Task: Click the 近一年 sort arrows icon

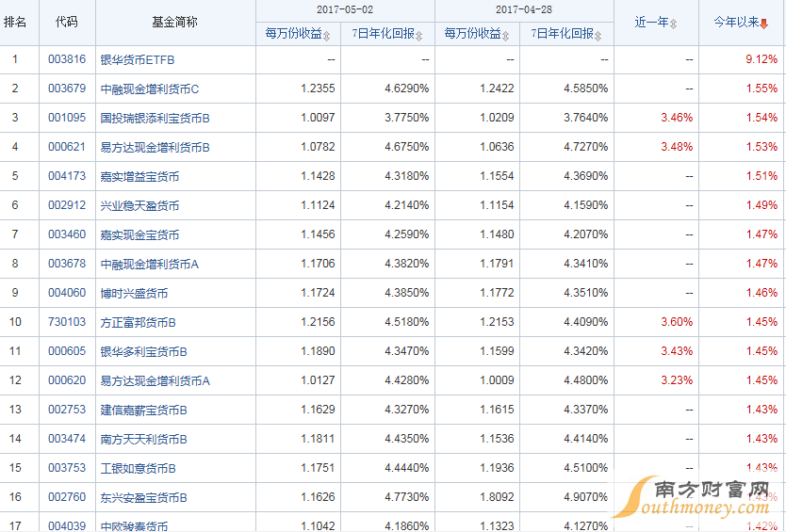Action: [673, 24]
